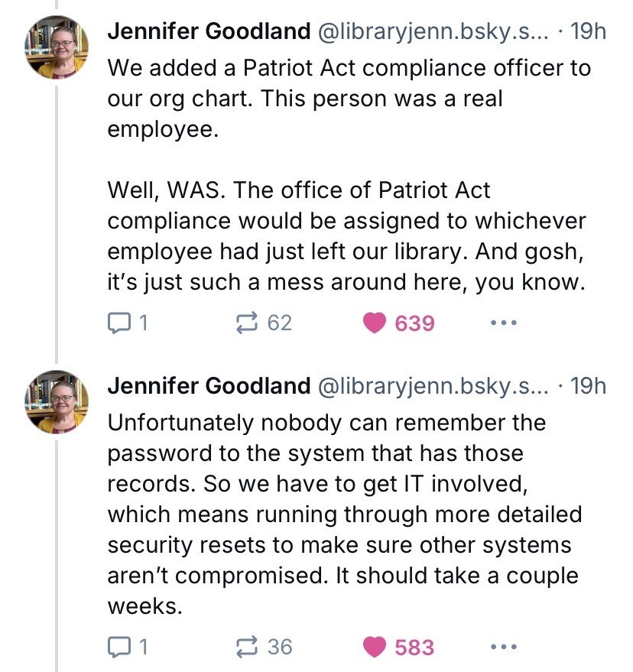Viewport: 633px width, 672px height.
Task: Open @libraryjenn handle on second post
Action: click(x=433, y=386)
